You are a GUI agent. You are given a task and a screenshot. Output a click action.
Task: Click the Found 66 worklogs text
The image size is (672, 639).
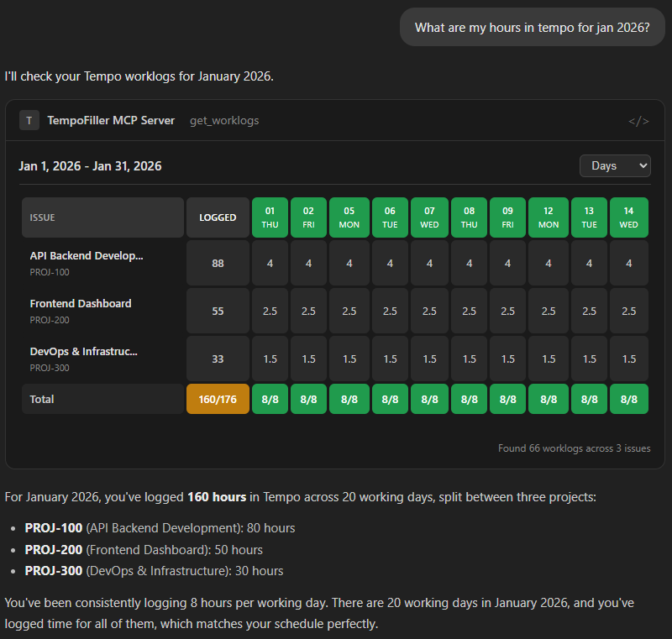point(574,448)
